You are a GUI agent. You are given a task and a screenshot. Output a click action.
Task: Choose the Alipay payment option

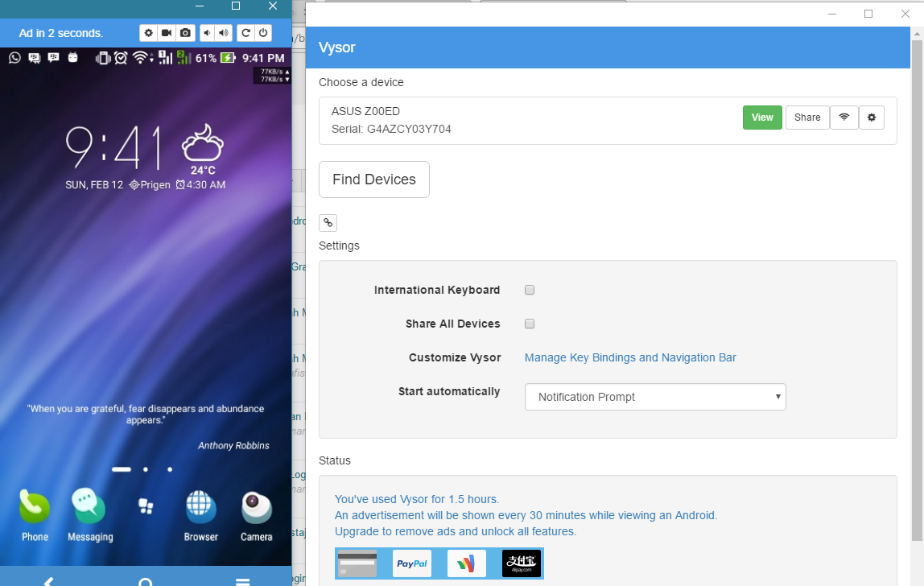pyautogui.click(x=521, y=563)
